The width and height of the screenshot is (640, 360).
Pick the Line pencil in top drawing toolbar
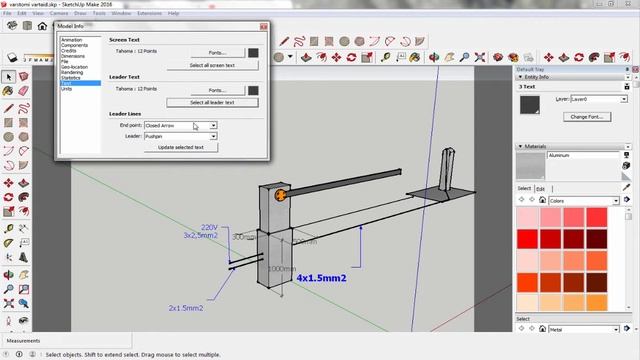(x=284, y=41)
